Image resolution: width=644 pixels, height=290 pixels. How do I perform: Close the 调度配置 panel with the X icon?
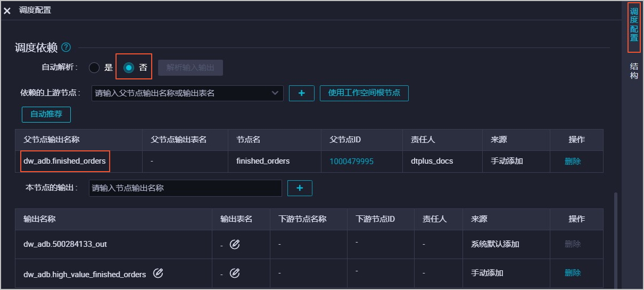[7, 11]
